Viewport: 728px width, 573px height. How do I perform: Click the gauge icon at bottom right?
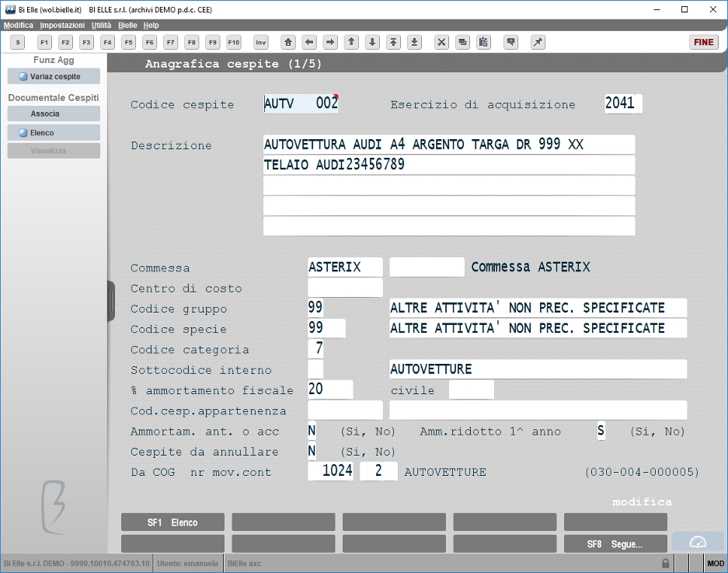pyautogui.click(x=698, y=542)
